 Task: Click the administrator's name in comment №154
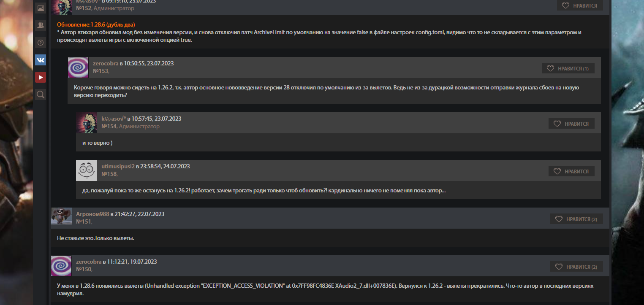(x=114, y=119)
